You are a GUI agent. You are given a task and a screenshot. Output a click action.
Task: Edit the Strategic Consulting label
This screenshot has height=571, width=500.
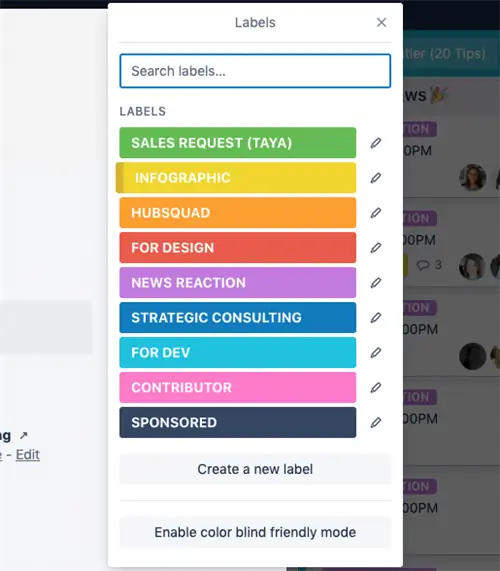click(376, 318)
